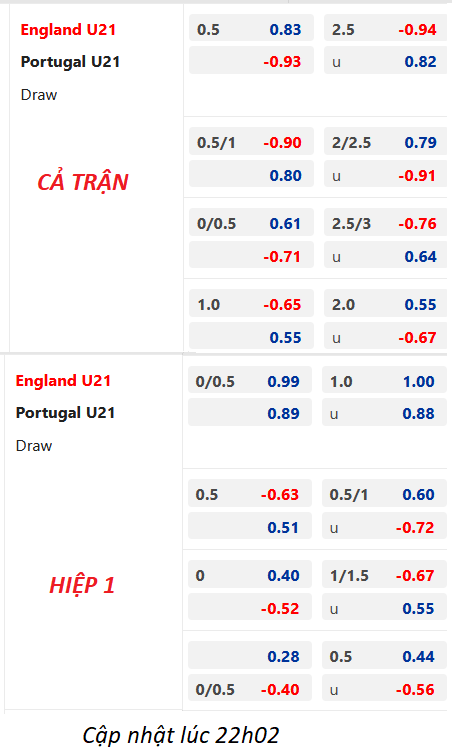Select handicap 0.5/1 odds -0.90
Viewport: 452px width, 752px height.
coord(251,142)
